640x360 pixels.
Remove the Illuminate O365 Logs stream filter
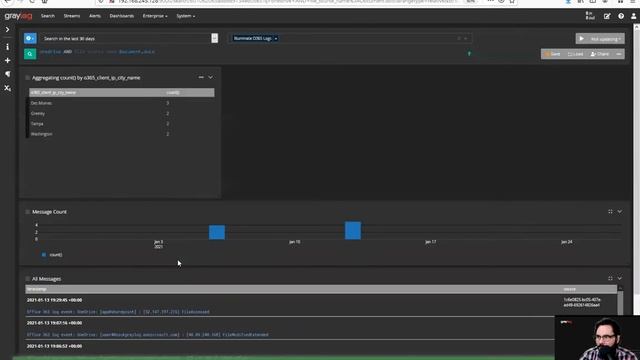coord(276,38)
